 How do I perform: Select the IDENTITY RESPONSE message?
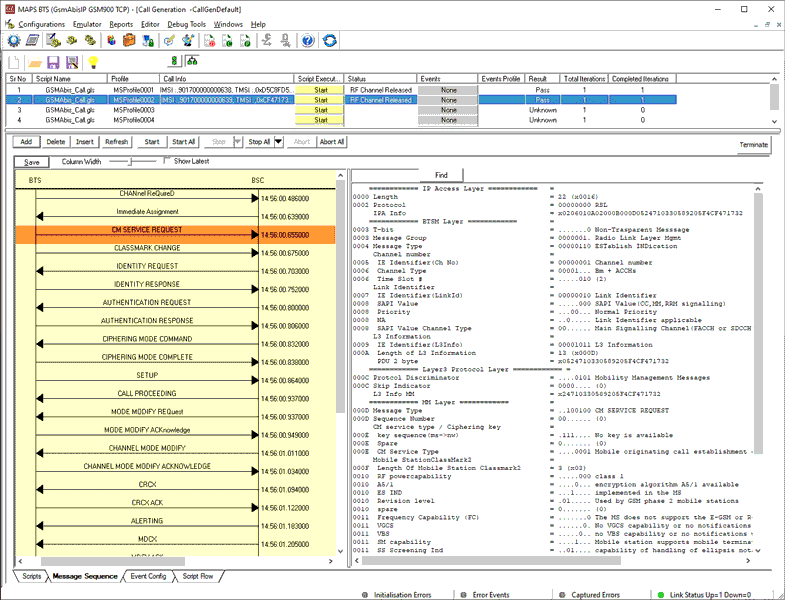(147, 284)
